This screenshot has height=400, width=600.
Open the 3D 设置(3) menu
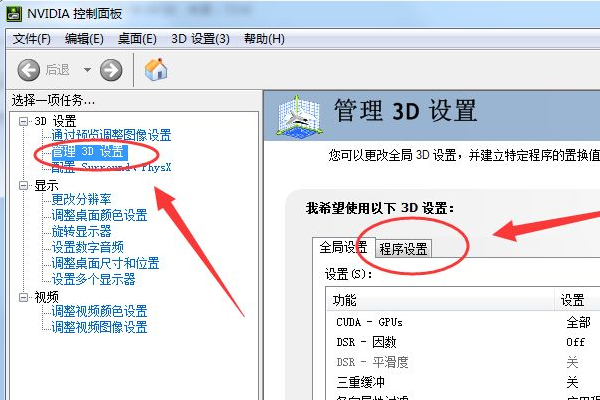(200, 39)
